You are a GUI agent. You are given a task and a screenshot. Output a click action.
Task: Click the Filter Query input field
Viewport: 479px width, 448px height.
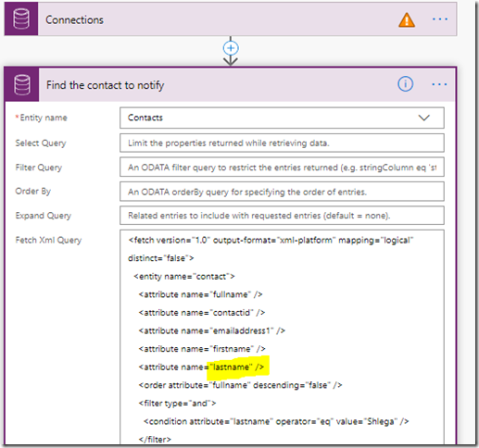click(x=282, y=168)
